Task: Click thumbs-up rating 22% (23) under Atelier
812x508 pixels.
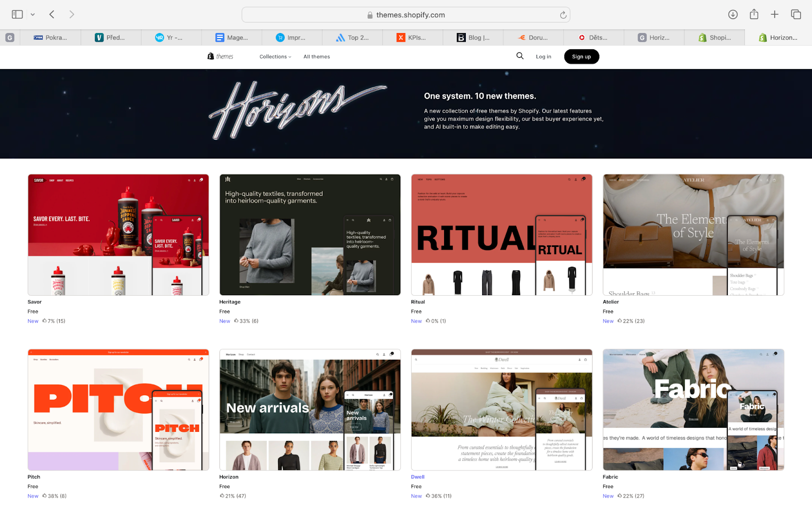Action: (631, 321)
